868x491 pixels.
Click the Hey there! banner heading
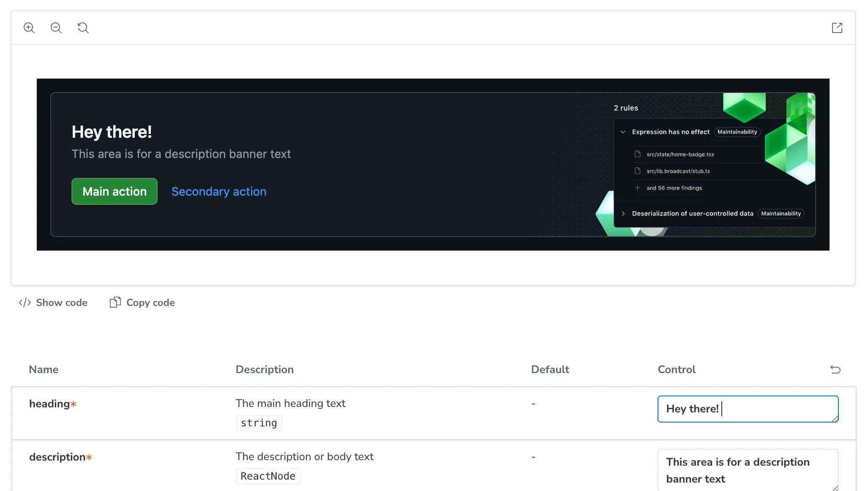[x=112, y=132]
